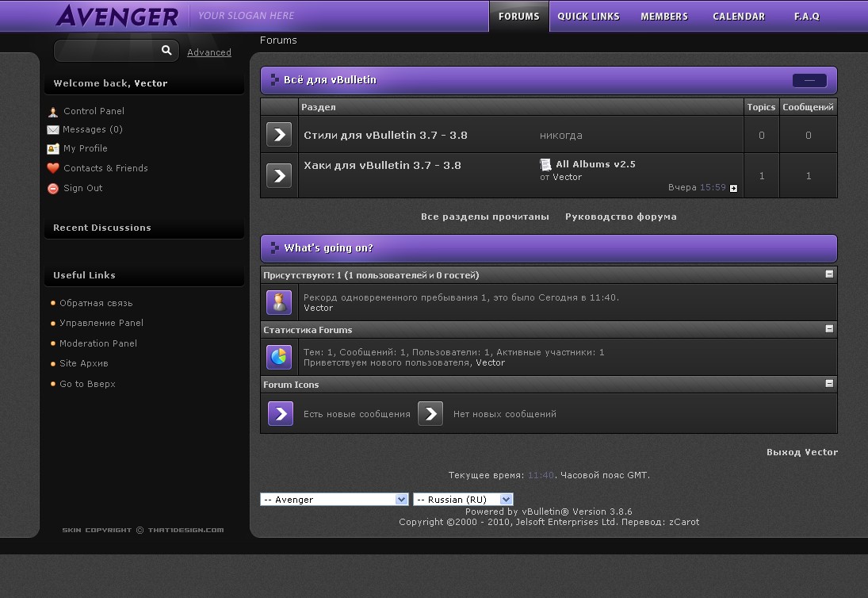
Task: Click Руководство форума link
Action: coord(621,217)
